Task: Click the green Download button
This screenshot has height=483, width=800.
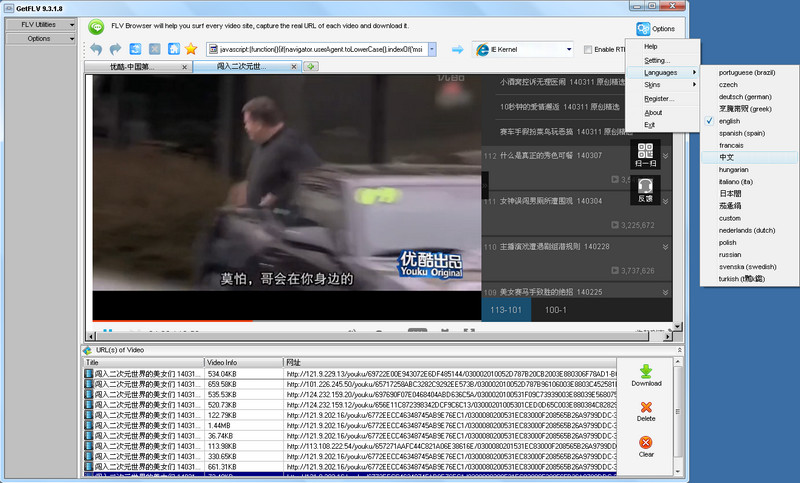Action: pos(646,375)
